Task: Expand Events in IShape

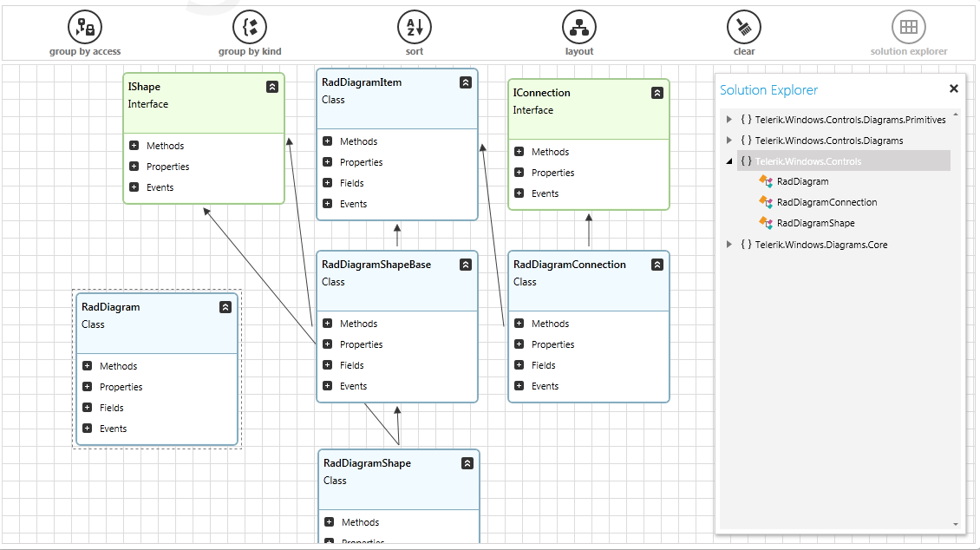Action: (x=134, y=187)
